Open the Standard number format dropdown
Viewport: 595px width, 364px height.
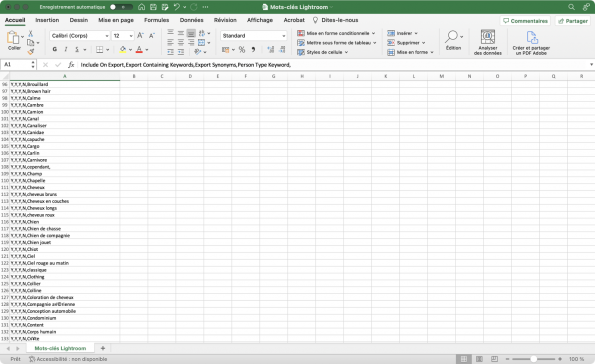(x=253, y=36)
